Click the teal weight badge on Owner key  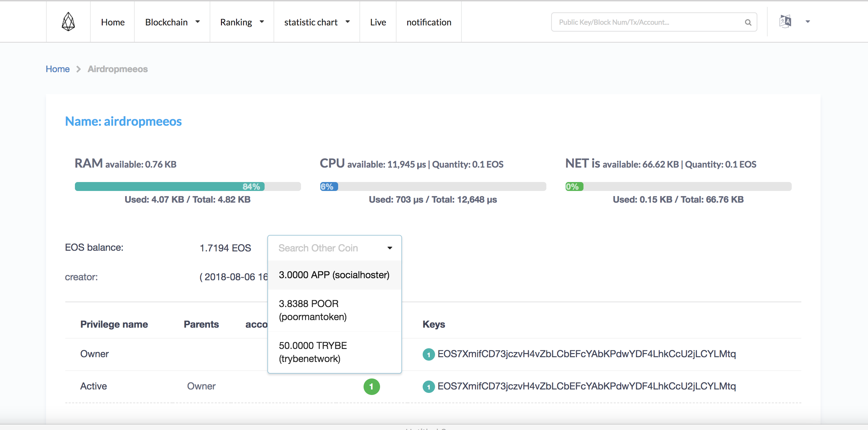tap(428, 354)
